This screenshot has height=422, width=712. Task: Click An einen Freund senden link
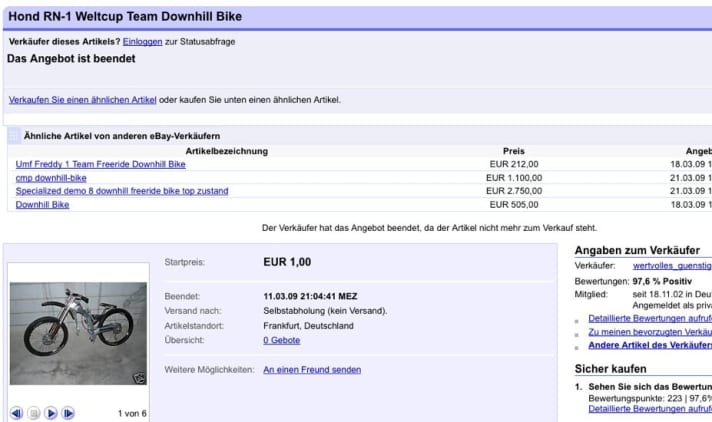click(x=312, y=370)
